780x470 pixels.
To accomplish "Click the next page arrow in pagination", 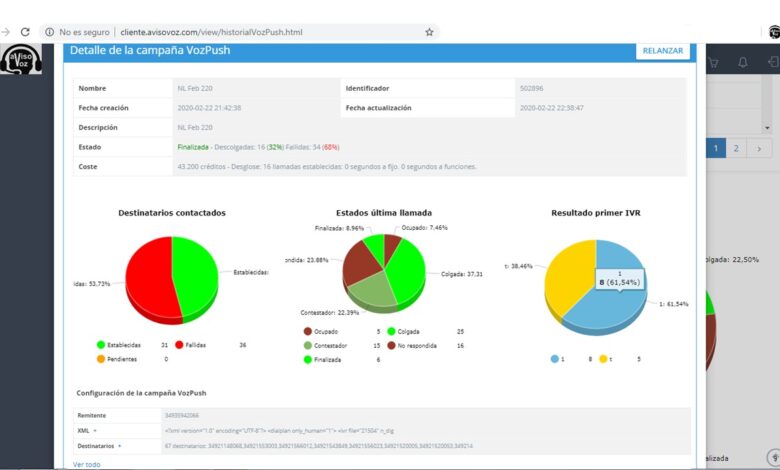I will coord(759,148).
